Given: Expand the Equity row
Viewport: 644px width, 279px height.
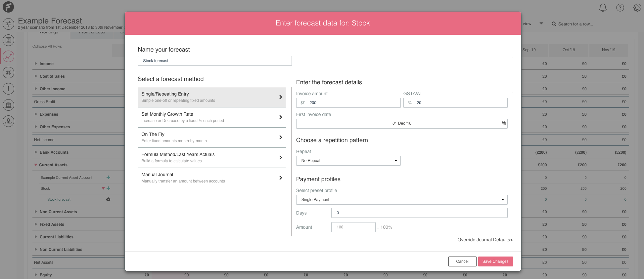Looking at the screenshot, I should (36, 275).
